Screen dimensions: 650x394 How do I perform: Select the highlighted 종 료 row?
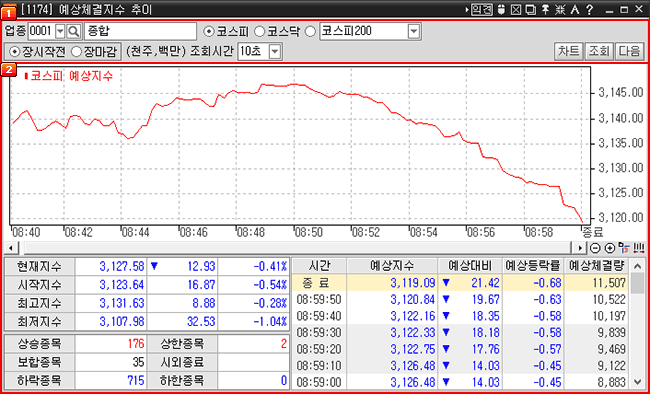(x=461, y=283)
